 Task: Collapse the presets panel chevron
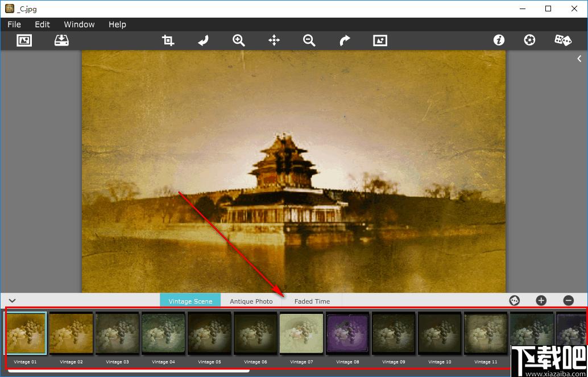click(13, 300)
